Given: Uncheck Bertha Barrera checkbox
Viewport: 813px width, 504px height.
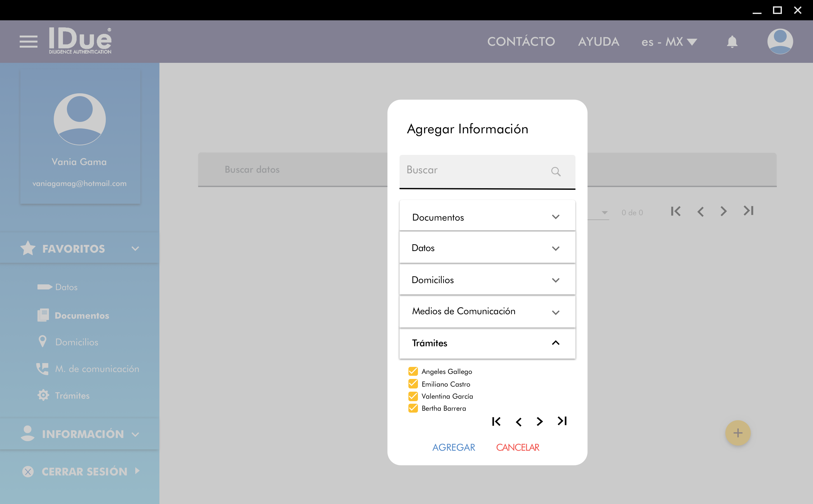Looking at the screenshot, I should click(413, 408).
